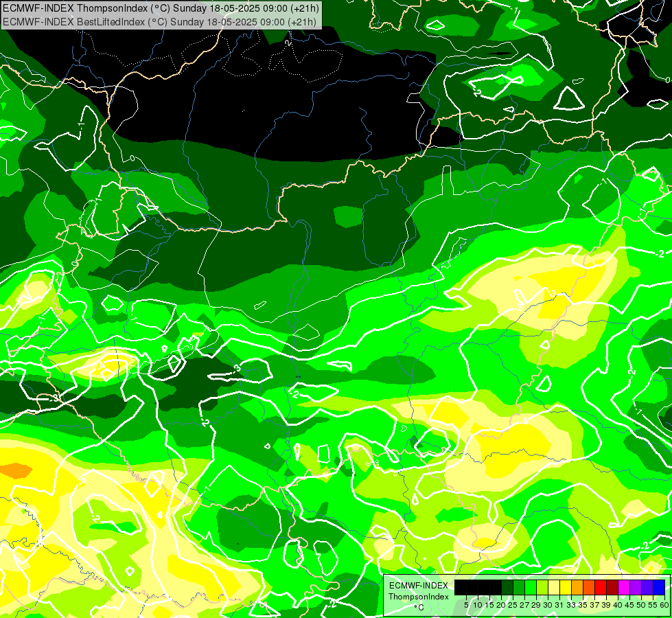This screenshot has width=672, height=618.
Task: Click the legend scale value 33
Action: [571, 605]
